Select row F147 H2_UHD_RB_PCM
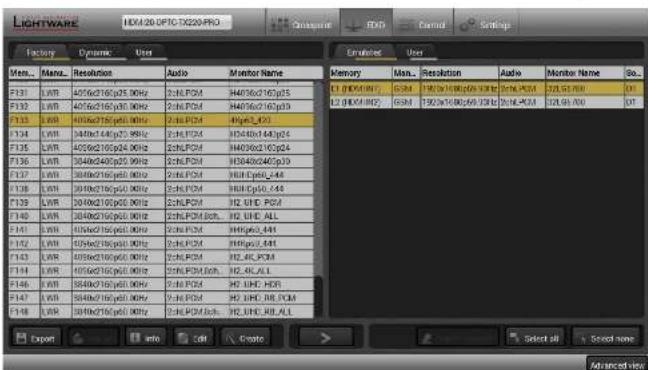This screenshot has width=648, height=370. 161,298
